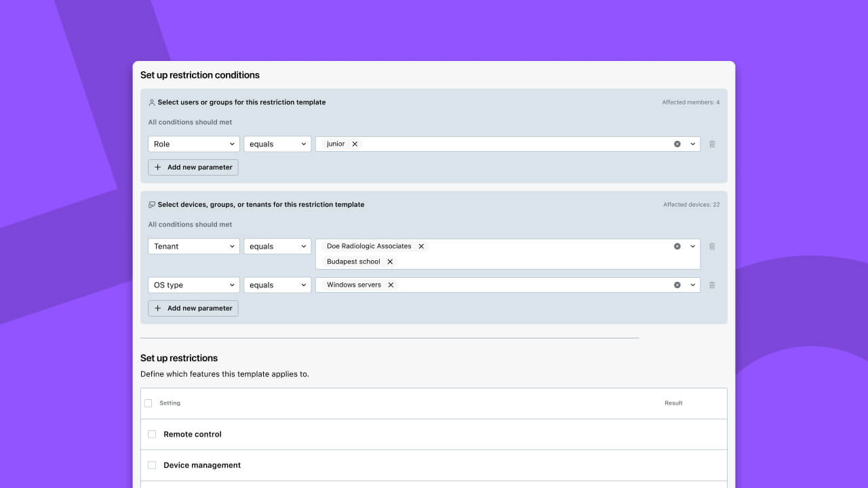868x488 pixels.
Task: Open the Role parameter dropdown
Action: point(194,144)
